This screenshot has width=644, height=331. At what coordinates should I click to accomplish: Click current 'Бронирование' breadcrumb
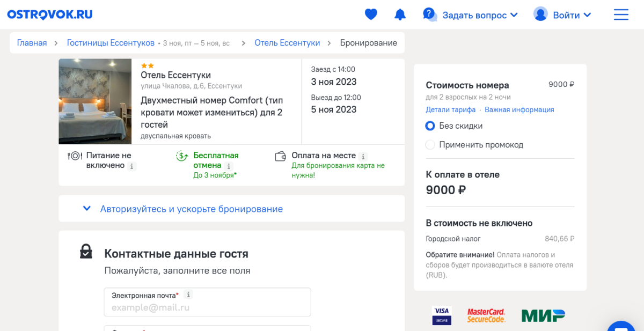click(x=369, y=43)
